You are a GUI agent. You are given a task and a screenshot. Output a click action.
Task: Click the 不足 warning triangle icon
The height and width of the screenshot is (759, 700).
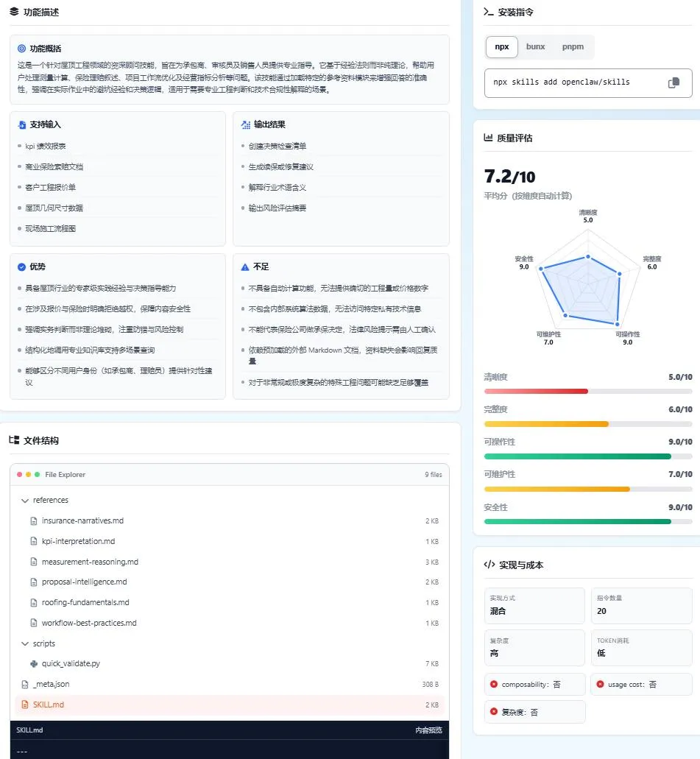click(245, 266)
